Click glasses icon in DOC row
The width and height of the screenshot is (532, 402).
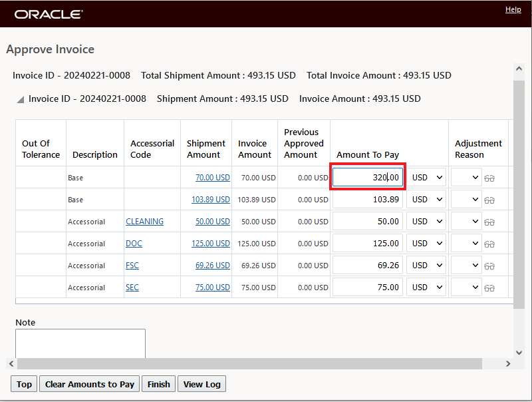click(x=489, y=244)
